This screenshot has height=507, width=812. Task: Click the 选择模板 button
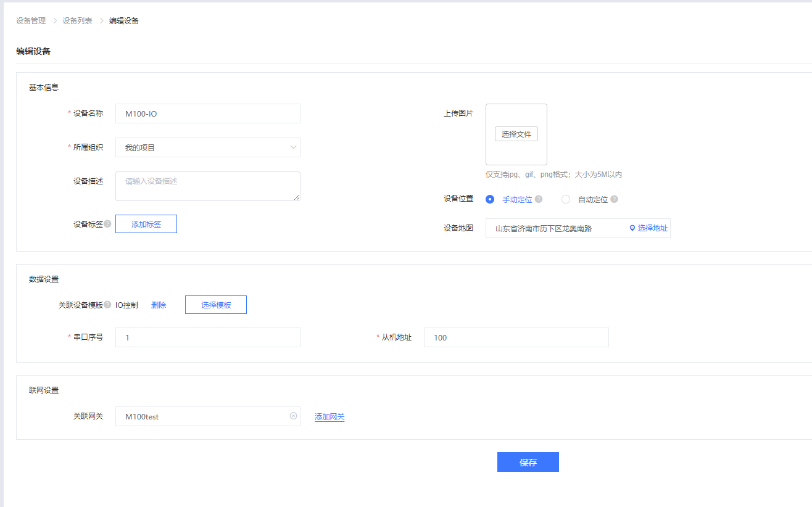[x=215, y=305]
